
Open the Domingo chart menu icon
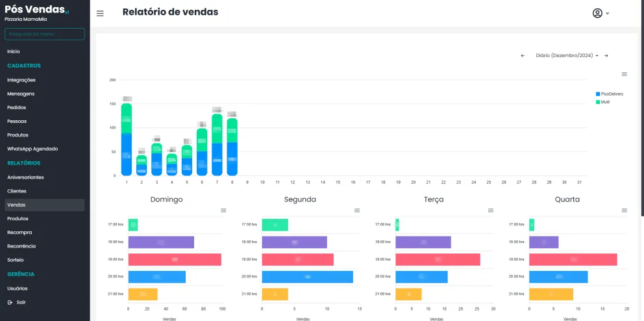pyautogui.click(x=223, y=211)
